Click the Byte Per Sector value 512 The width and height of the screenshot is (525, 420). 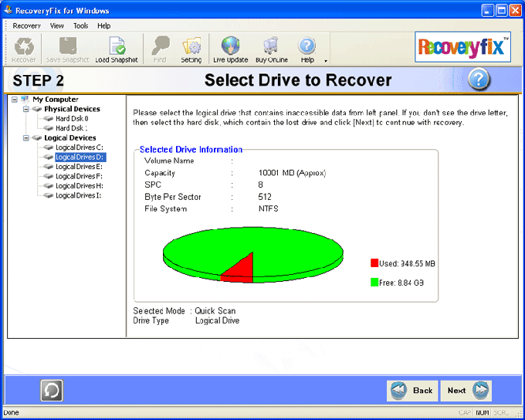click(x=265, y=197)
